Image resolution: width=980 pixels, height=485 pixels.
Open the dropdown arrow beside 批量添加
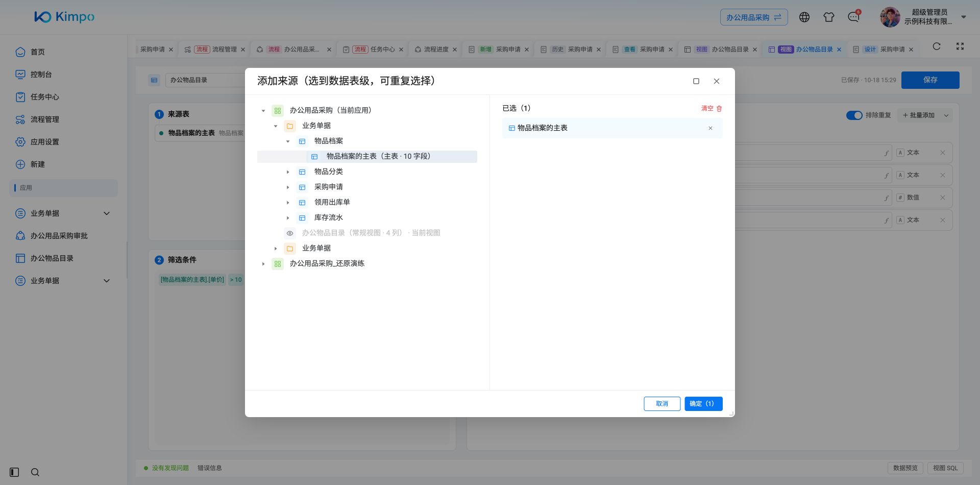(946, 115)
